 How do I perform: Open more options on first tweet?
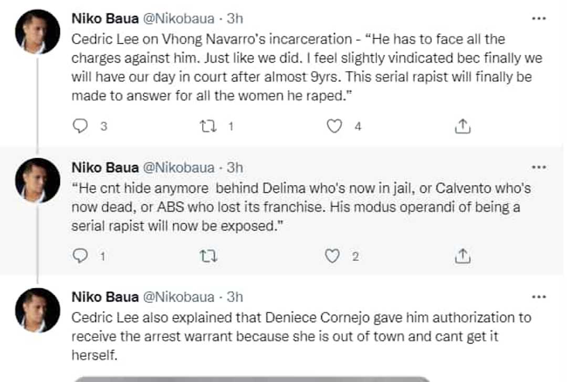tap(539, 18)
